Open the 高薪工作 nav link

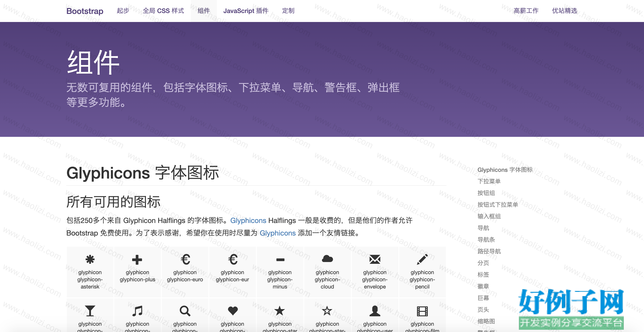tap(526, 11)
